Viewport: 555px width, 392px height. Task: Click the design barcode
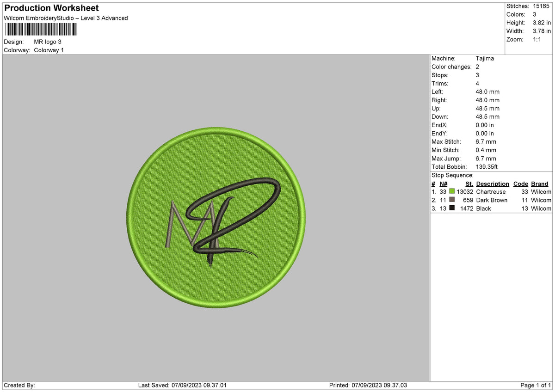(x=41, y=30)
